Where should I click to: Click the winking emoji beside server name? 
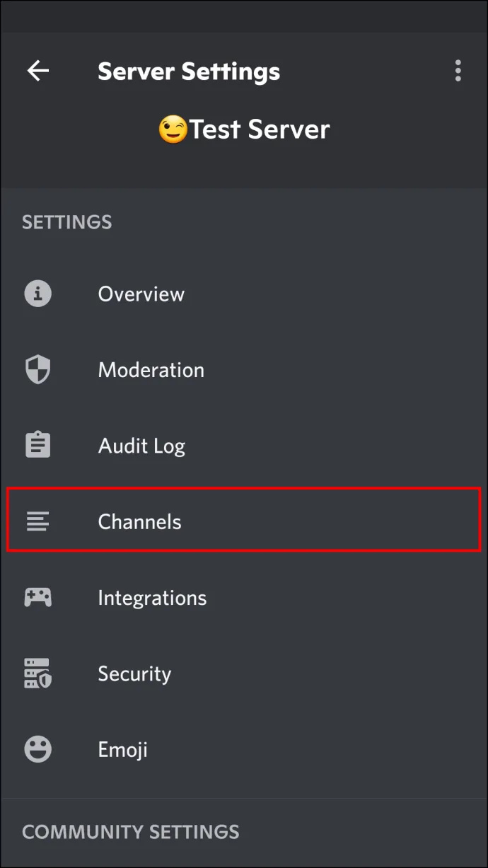pos(173,130)
